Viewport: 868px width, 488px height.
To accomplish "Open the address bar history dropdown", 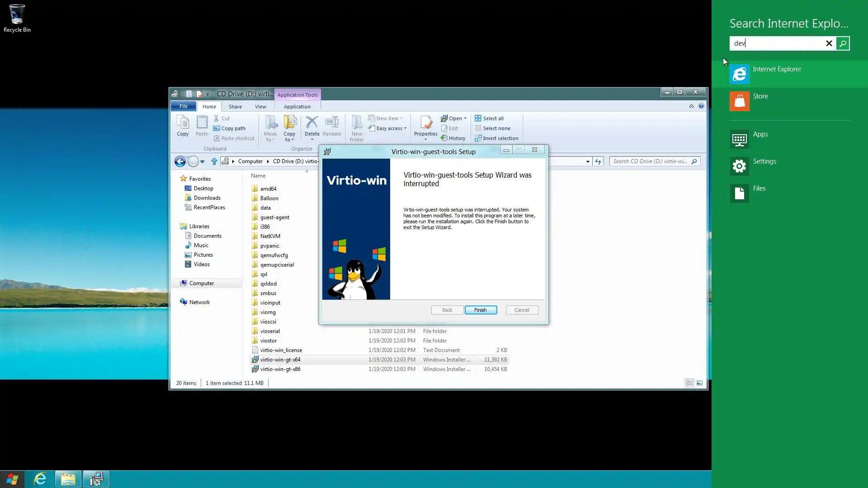I will pos(588,161).
